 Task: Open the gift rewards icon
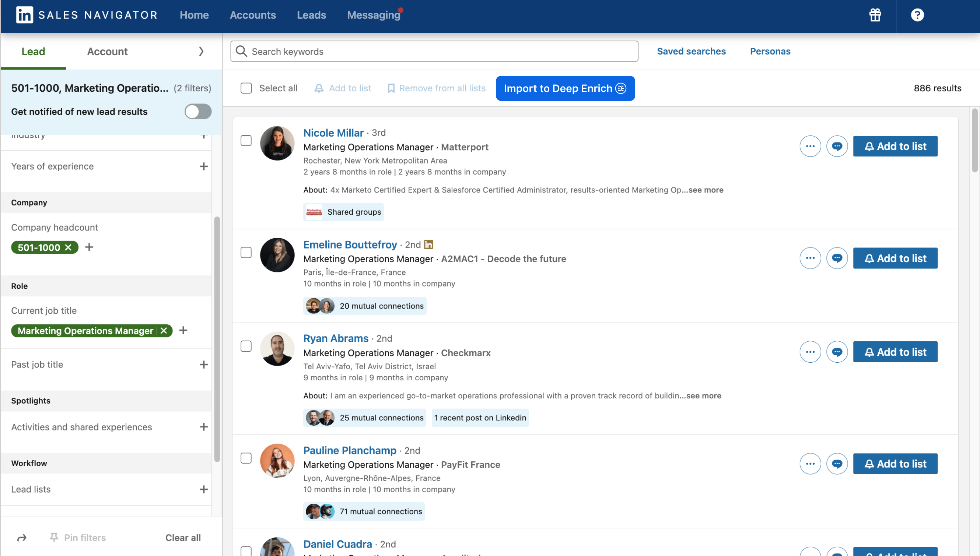[875, 15]
